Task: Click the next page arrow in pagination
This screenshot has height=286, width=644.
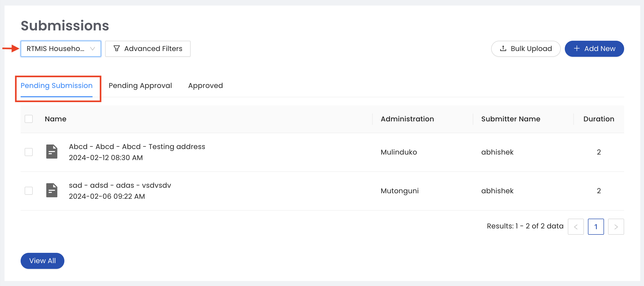Action: tap(616, 226)
